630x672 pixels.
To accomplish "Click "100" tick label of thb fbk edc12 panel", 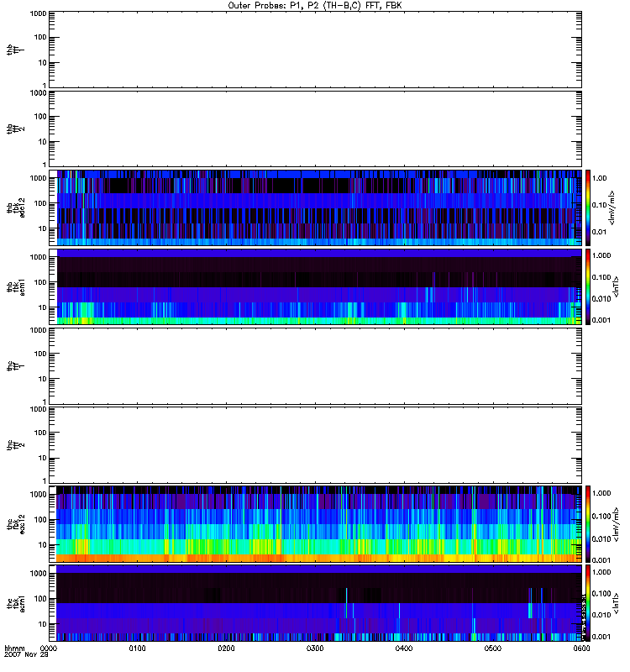I will tap(40, 203).
